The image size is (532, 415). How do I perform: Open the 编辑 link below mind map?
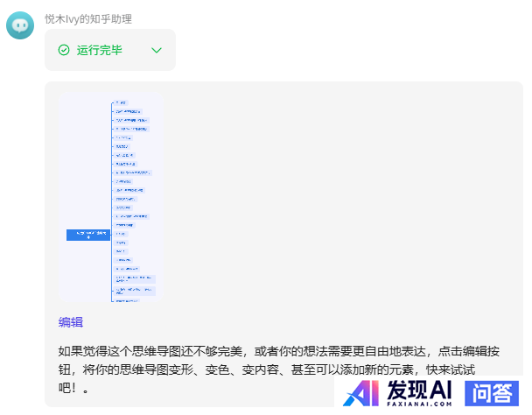click(x=71, y=322)
